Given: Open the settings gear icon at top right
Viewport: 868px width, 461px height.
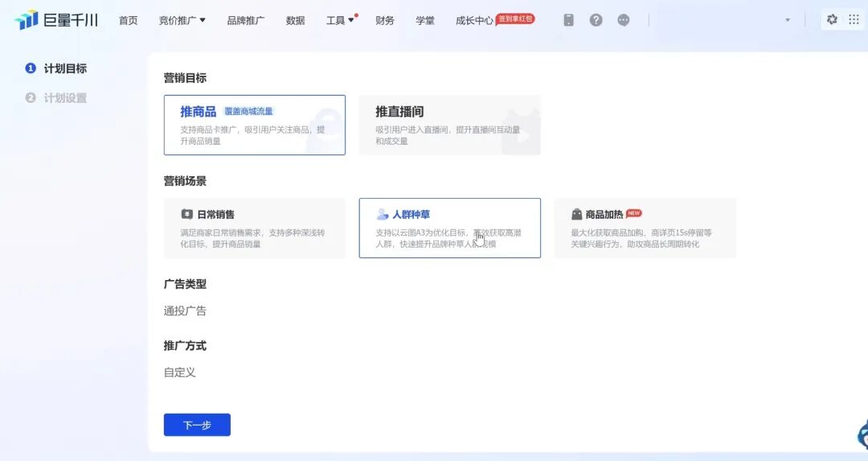Looking at the screenshot, I should (832, 19).
